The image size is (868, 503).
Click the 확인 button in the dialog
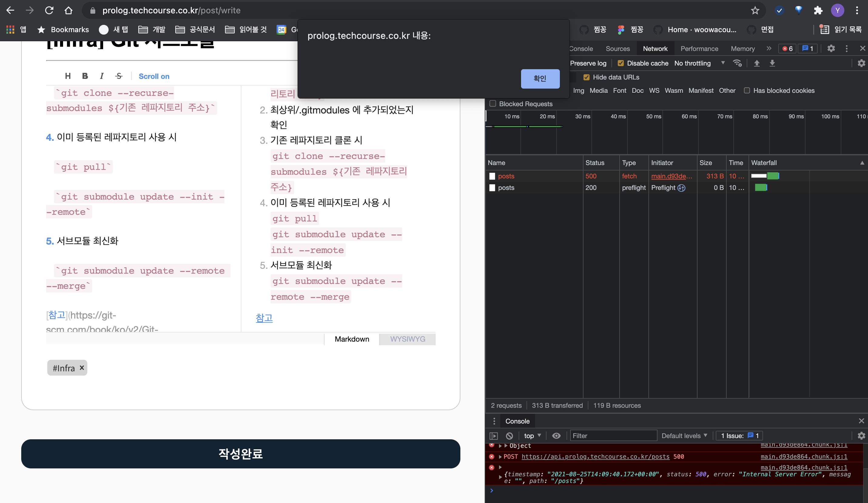click(540, 79)
